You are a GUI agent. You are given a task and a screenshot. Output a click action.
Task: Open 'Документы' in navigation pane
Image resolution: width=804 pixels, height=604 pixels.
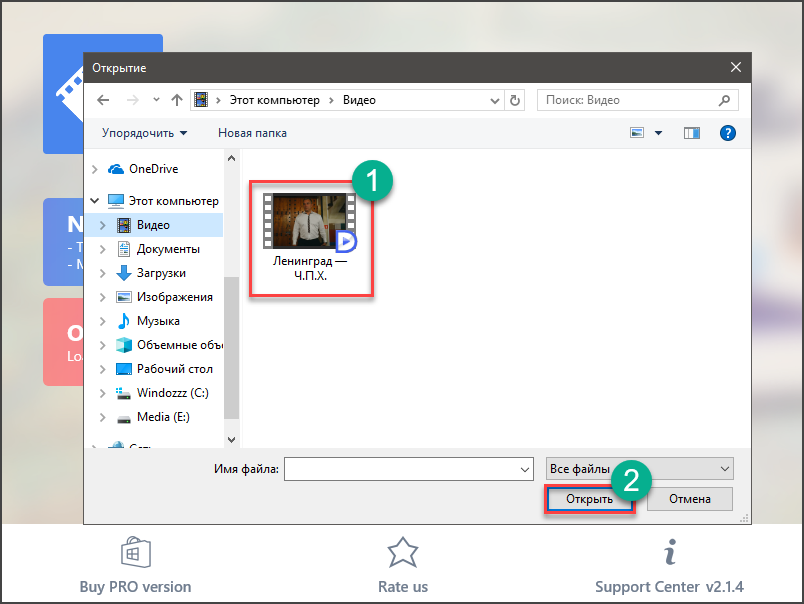click(x=168, y=249)
